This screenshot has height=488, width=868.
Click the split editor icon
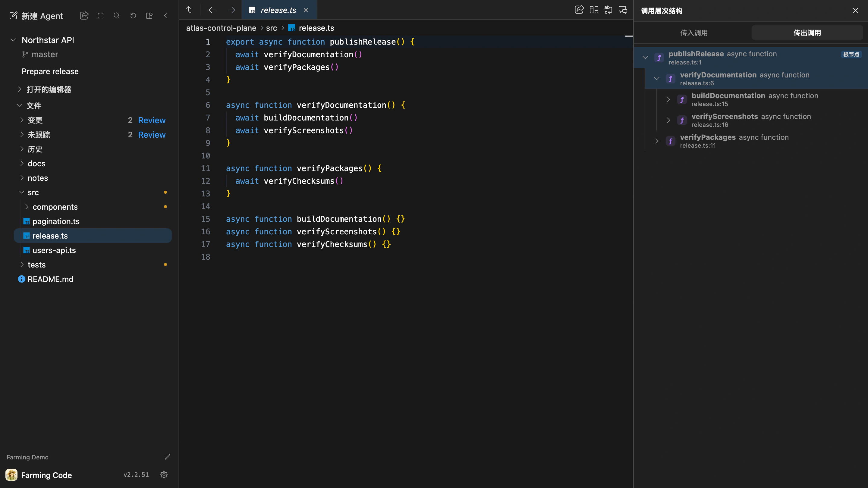(594, 10)
